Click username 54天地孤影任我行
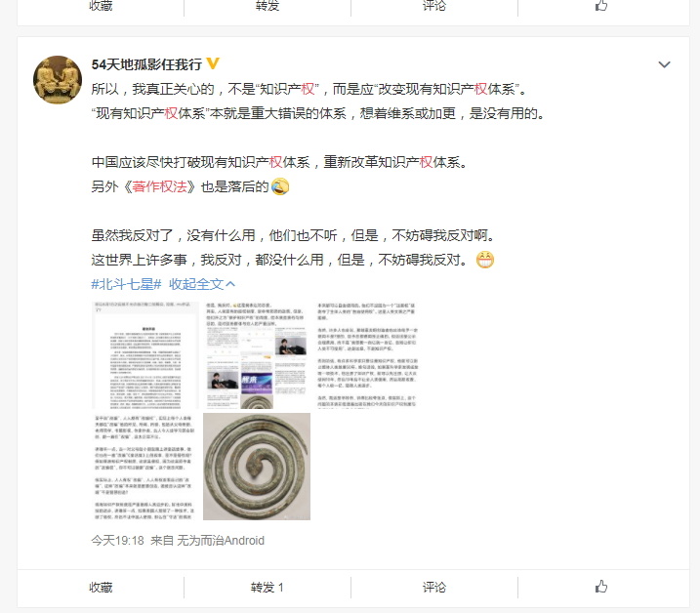This screenshot has width=700, height=613. (x=146, y=64)
